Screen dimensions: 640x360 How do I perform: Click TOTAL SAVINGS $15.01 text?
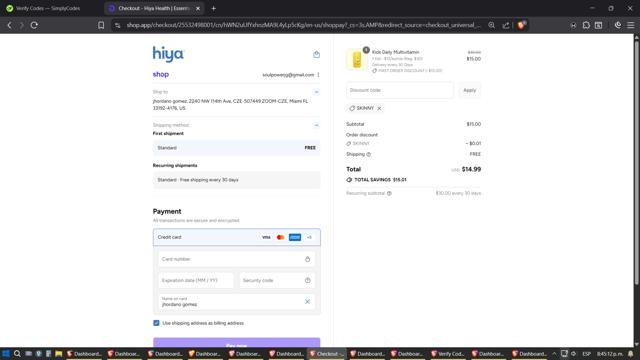(380, 180)
